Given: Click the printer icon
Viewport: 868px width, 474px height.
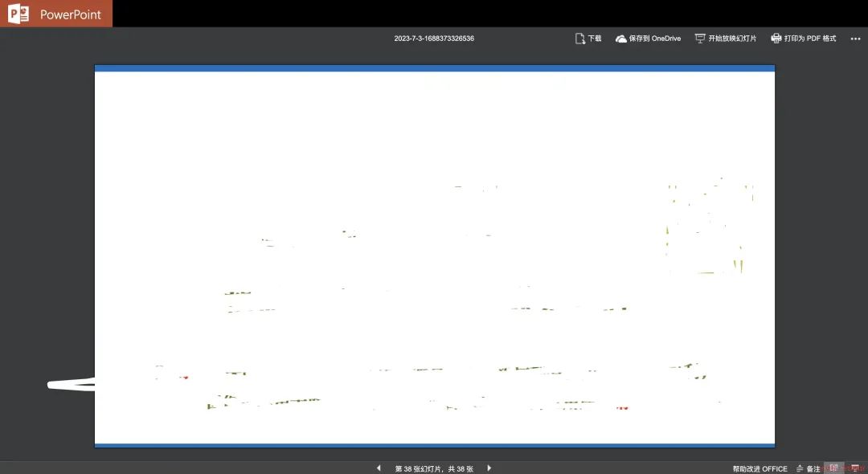Looking at the screenshot, I should (776, 39).
